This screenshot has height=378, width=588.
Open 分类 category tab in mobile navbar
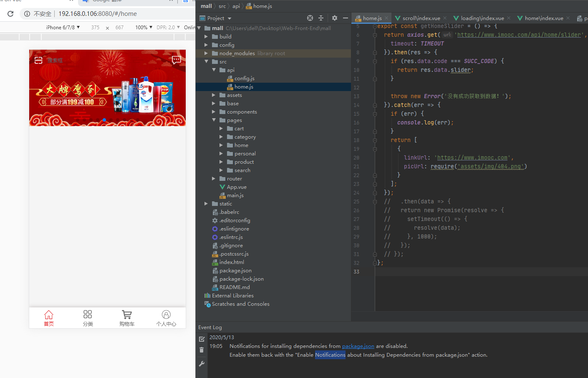(x=88, y=318)
